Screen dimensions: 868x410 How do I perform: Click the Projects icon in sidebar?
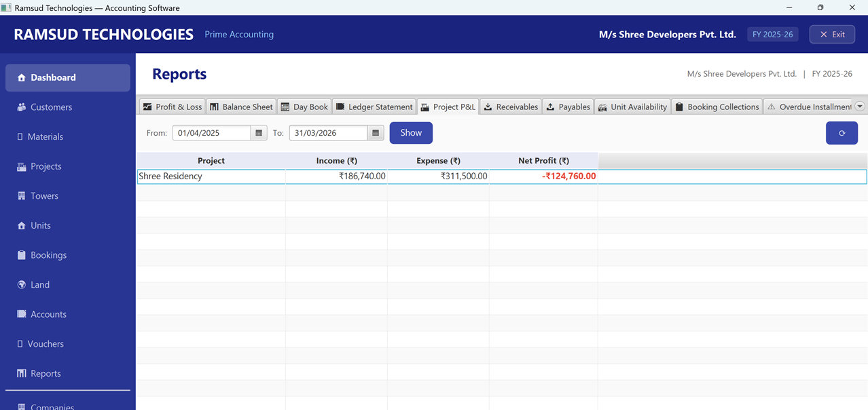[x=21, y=166]
